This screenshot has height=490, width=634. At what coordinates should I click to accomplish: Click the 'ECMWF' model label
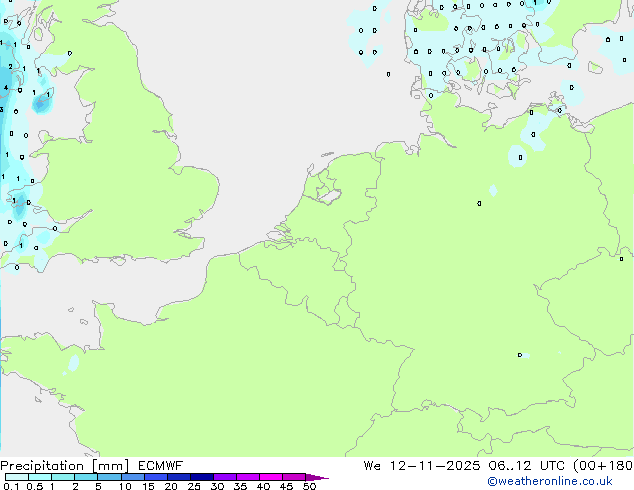pyautogui.click(x=161, y=465)
